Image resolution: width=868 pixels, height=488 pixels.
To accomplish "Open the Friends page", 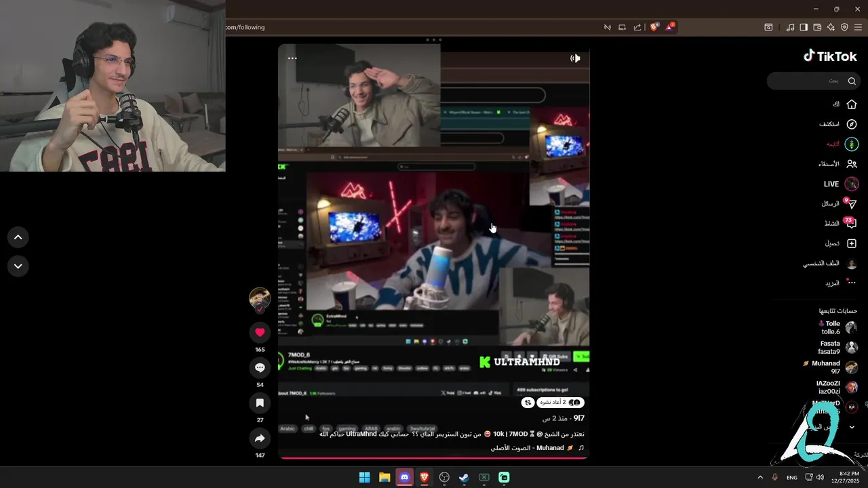I will (x=837, y=164).
